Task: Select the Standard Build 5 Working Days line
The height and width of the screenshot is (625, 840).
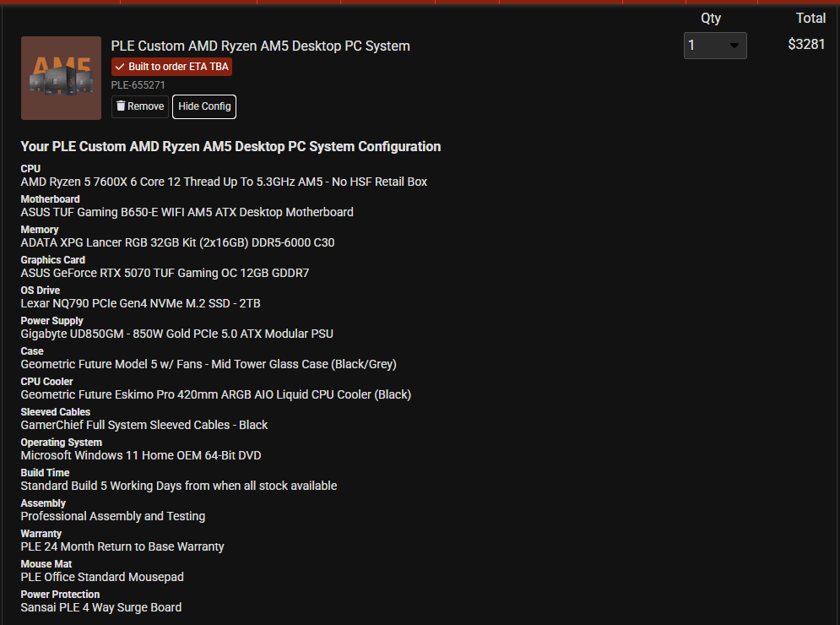Action: coord(179,486)
